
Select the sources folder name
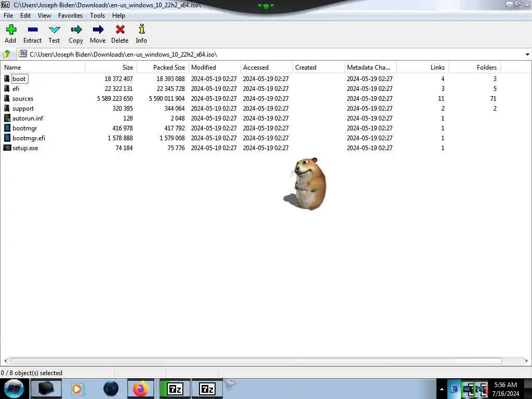point(23,99)
